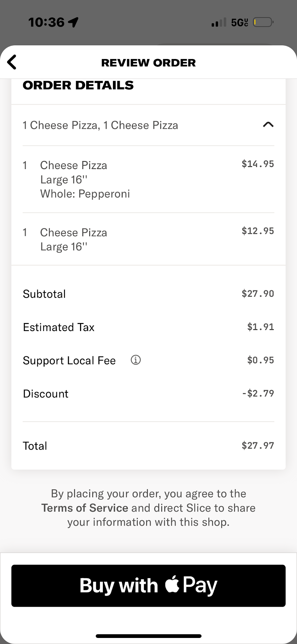
Task: Tap the Order Details heading
Action: (x=78, y=86)
